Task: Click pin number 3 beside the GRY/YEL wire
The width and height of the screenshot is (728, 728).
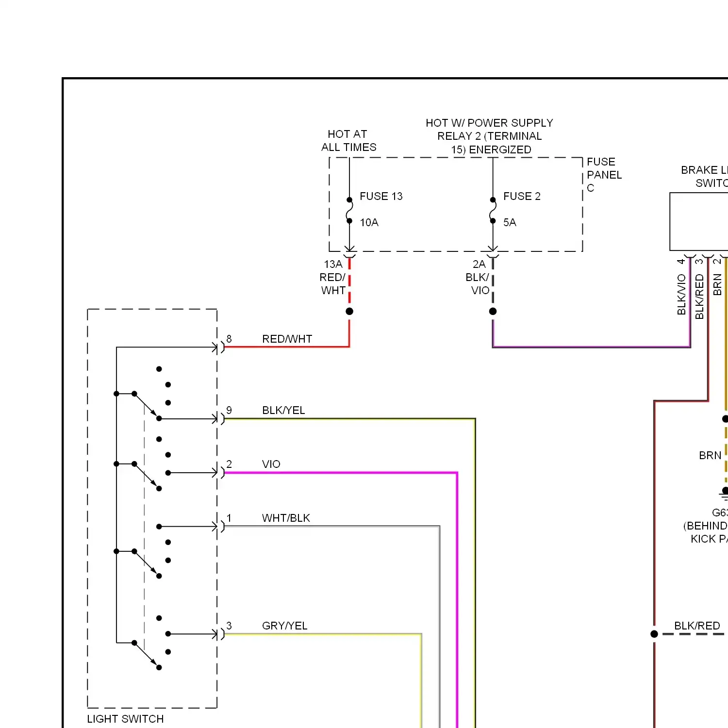Action: pos(229,626)
